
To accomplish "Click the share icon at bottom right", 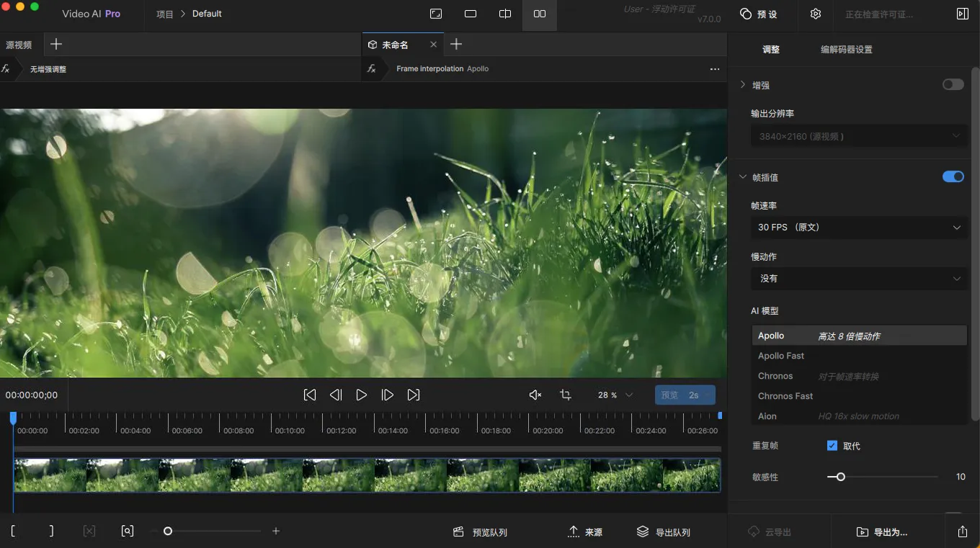I will click(x=963, y=531).
